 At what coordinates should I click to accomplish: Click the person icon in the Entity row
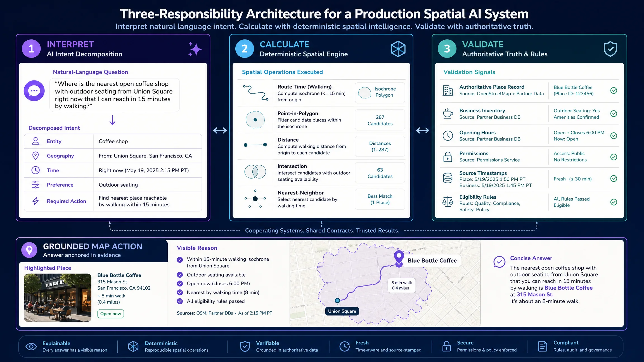point(35,141)
